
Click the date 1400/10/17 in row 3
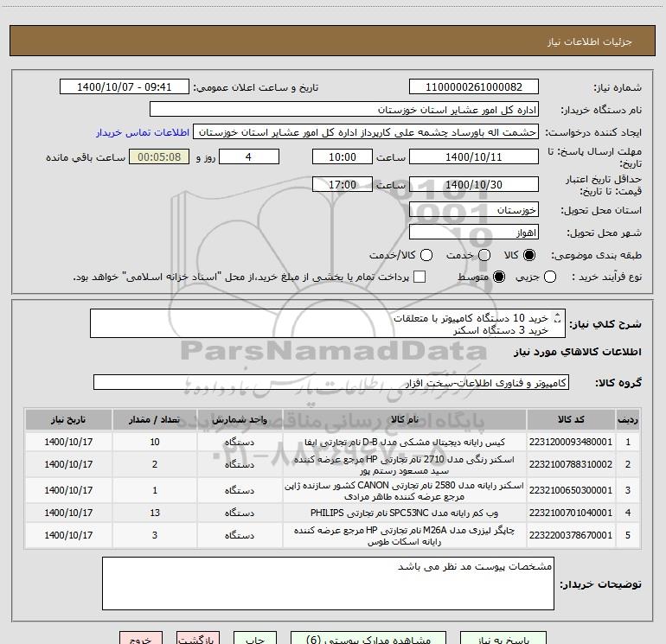(x=68, y=490)
